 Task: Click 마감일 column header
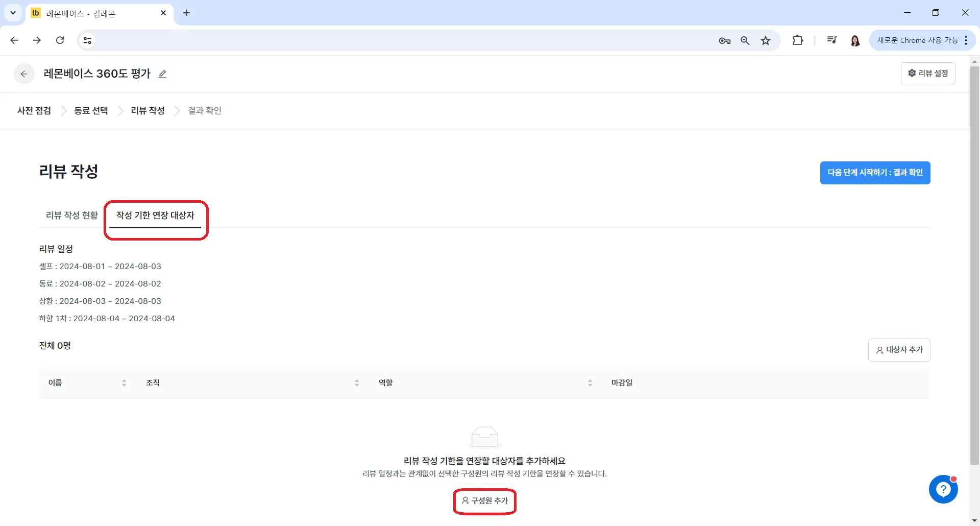pyautogui.click(x=622, y=383)
